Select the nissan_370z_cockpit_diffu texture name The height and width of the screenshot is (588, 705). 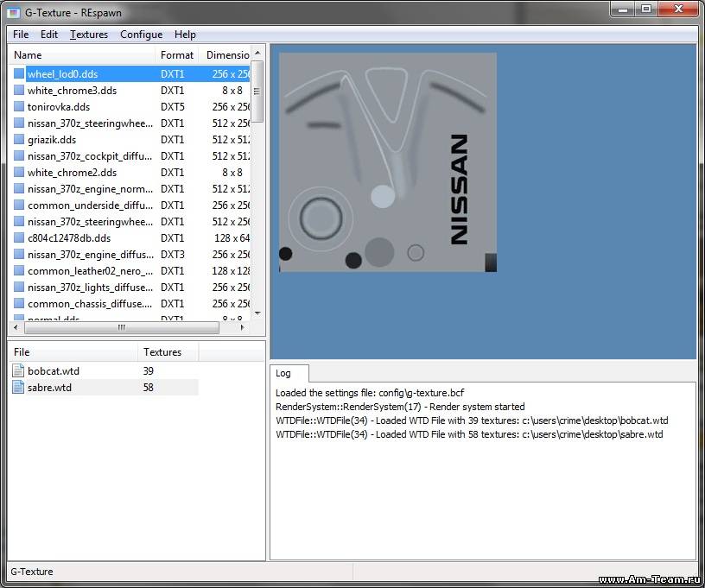90,156
